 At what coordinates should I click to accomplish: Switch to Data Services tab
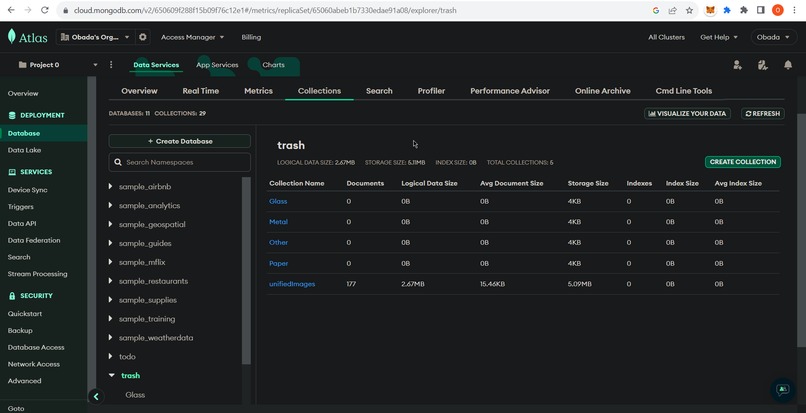coord(156,65)
